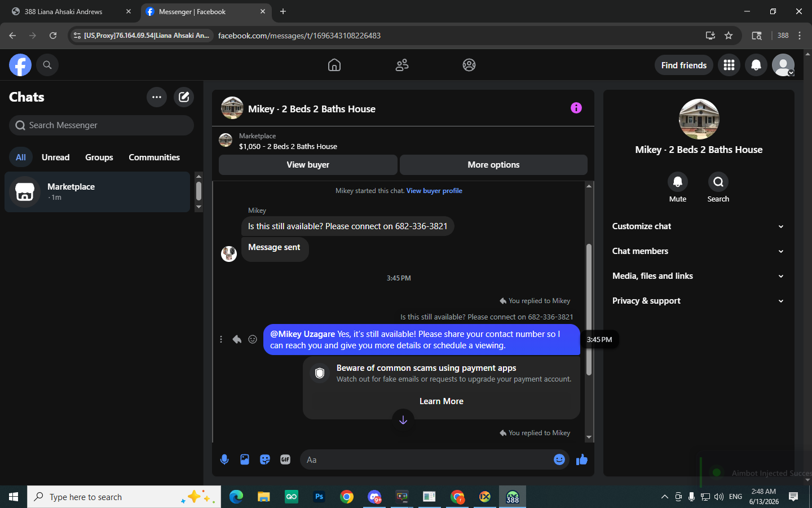This screenshot has height=508, width=812.
Task: Open the Facebook menu grid icon
Action: [x=729, y=65]
